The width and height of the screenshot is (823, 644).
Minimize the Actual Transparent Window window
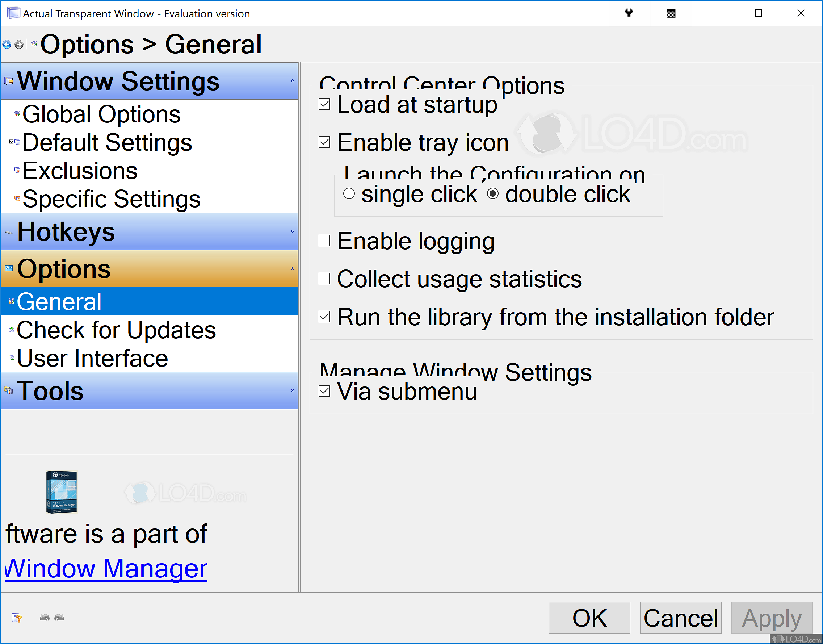pyautogui.click(x=717, y=13)
